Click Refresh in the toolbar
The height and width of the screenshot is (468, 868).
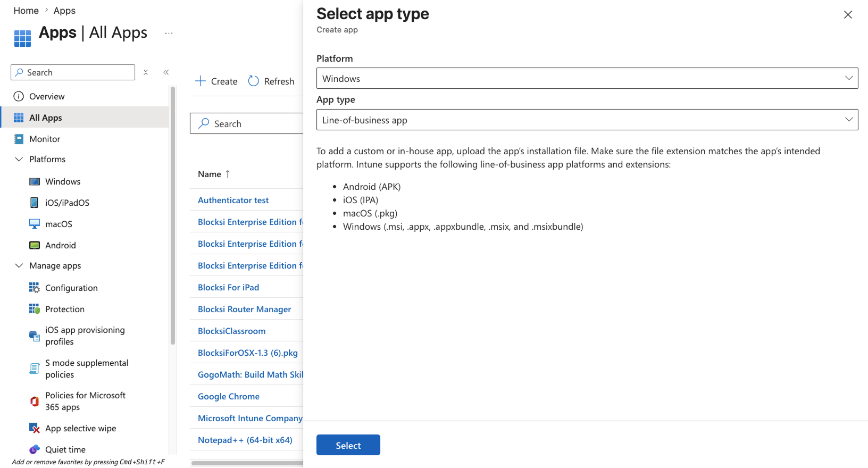click(x=271, y=81)
